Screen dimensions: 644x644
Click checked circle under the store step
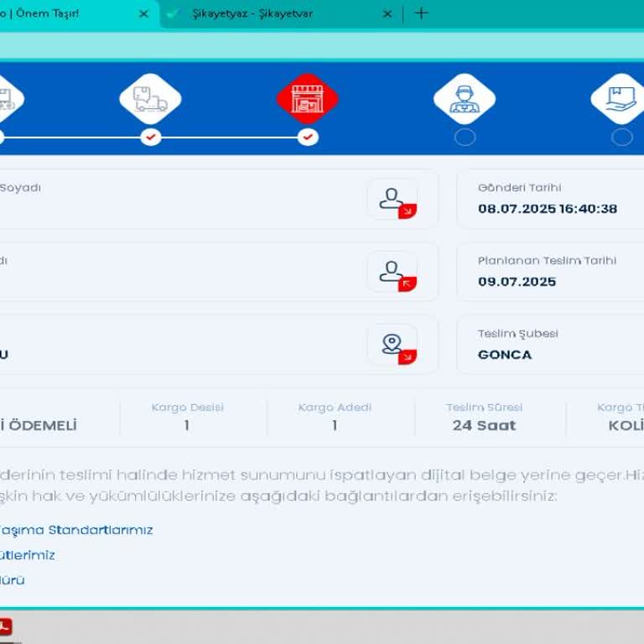(x=308, y=137)
